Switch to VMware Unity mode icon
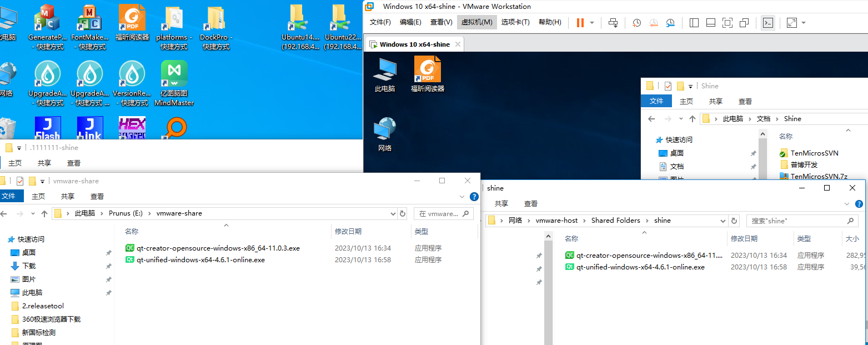Viewport: 868px width, 345px height. 745,23
